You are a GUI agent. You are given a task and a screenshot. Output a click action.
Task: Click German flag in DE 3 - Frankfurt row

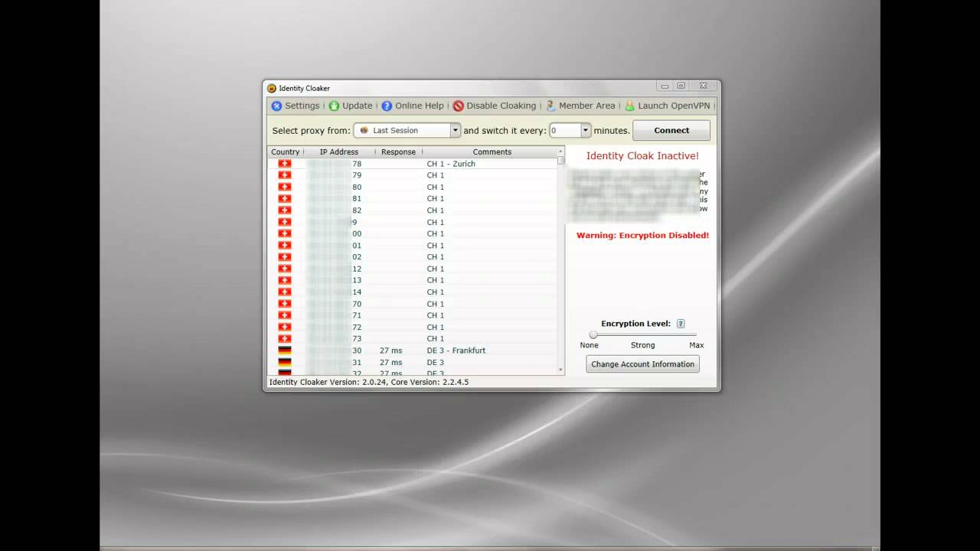(x=284, y=350)
